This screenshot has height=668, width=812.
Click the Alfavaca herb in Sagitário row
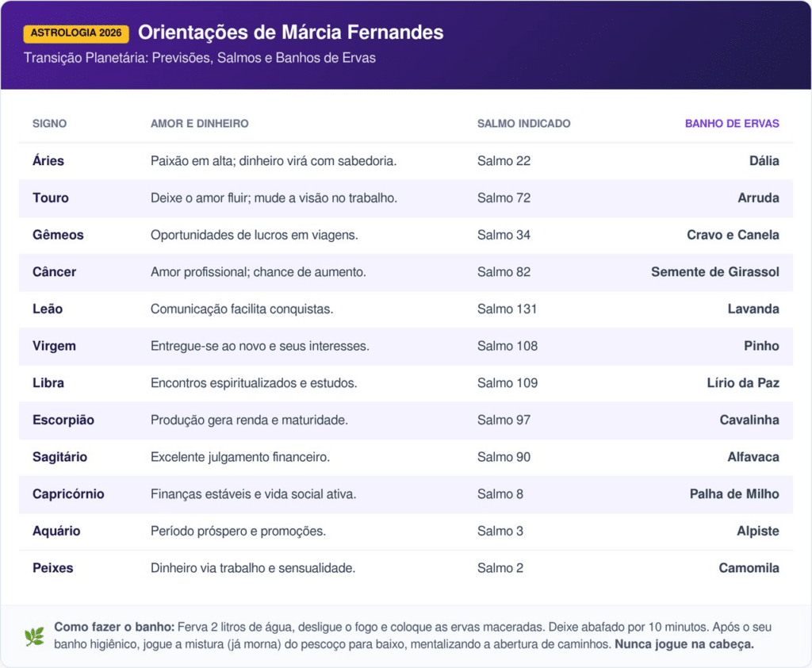pyautogui.click(x=753, y=457)
